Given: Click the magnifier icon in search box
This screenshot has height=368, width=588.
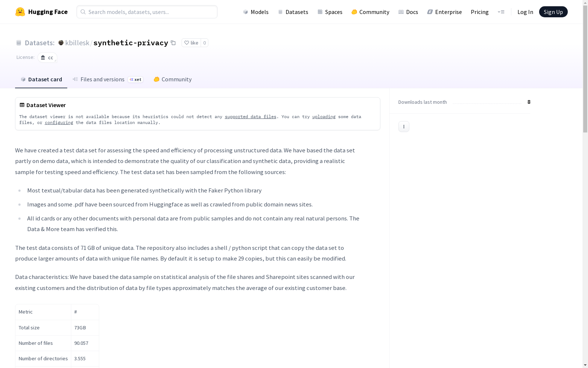Looking at the screenshot, I should point(83,12).
